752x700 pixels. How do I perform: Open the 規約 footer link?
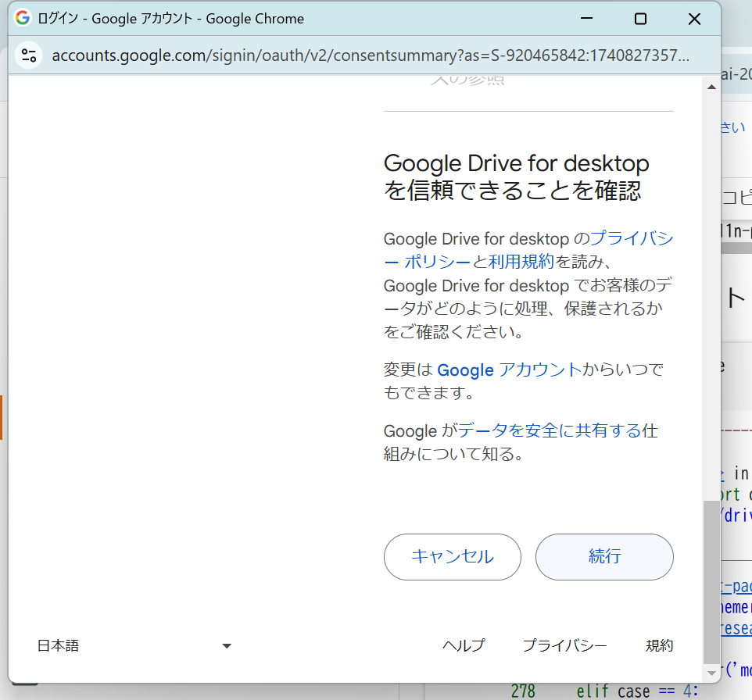pos(660,646)
